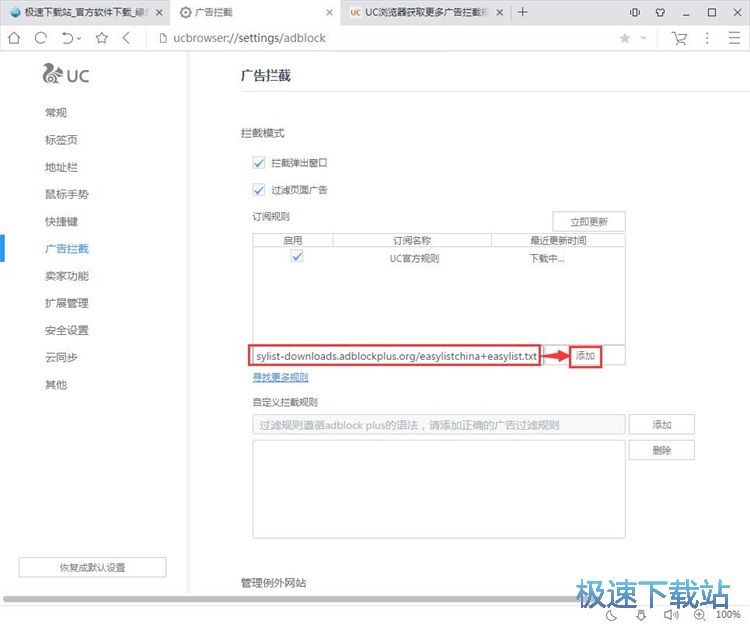Open 快捷键 settings section

[x=61, y=221]
